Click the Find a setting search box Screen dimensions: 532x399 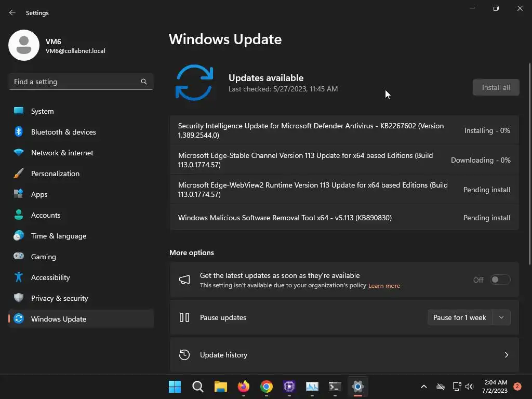(x=81, y=82)
